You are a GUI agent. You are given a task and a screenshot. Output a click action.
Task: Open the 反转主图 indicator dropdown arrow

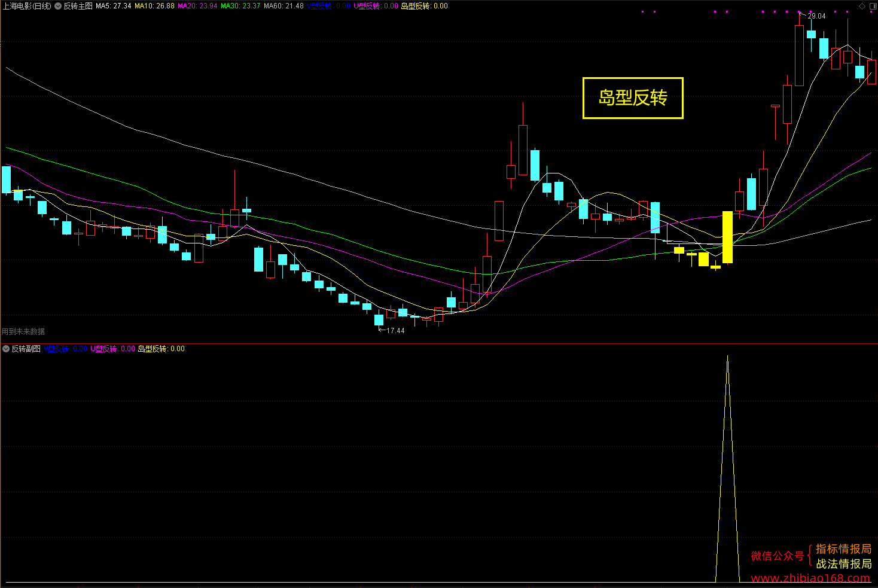pos(58,6)
